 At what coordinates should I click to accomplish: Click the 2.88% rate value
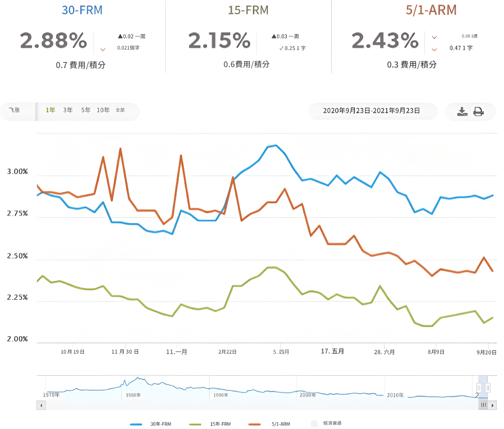(54, 41)
